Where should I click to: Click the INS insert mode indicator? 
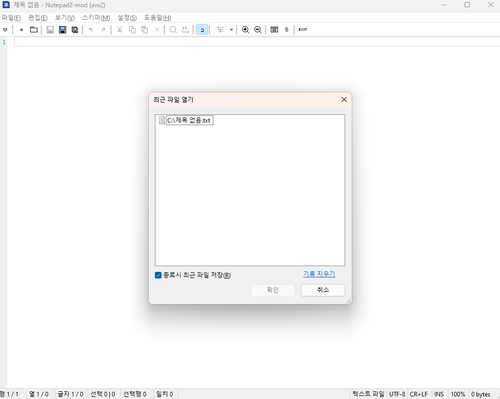pos(439,394)
